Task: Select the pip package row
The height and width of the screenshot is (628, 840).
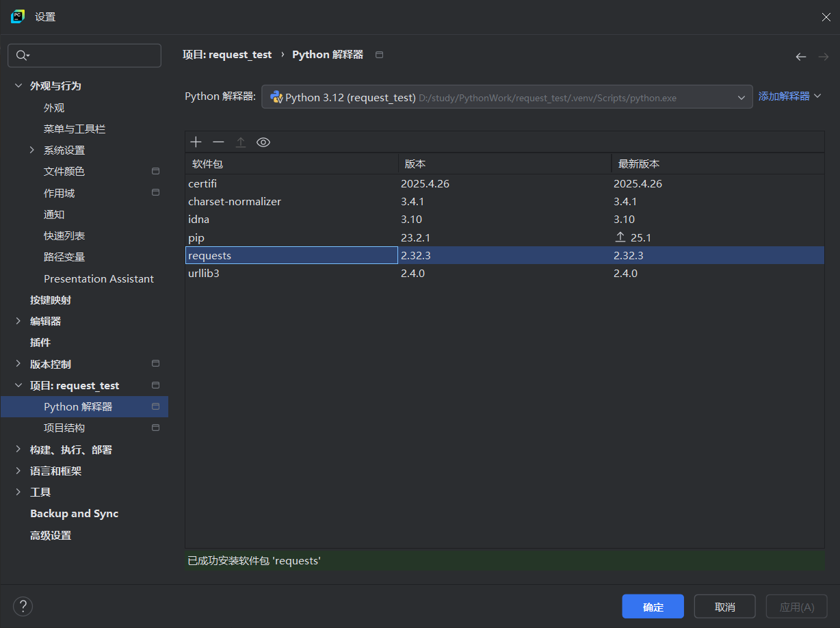Action: coord(505,237)
